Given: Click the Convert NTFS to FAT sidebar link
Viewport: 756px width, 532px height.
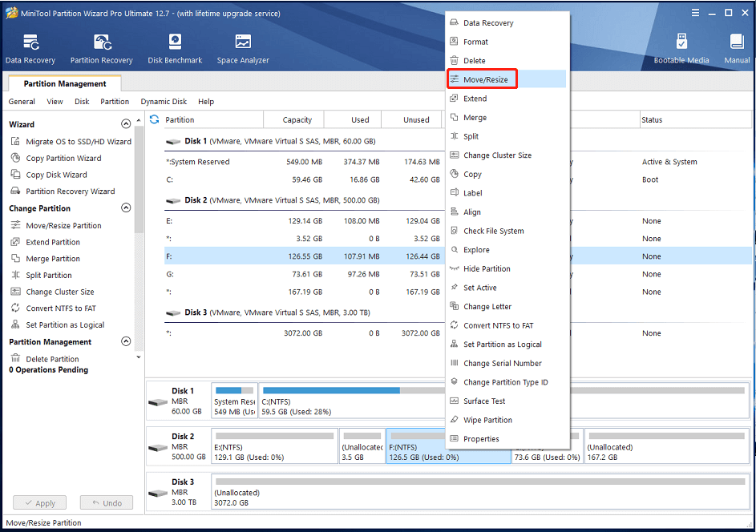Looking at the screenshot, I should pyautogui.click(x=61, y=308).
